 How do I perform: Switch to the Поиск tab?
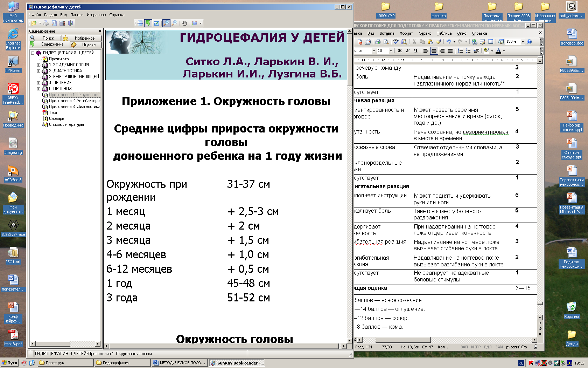coord(45,38)
